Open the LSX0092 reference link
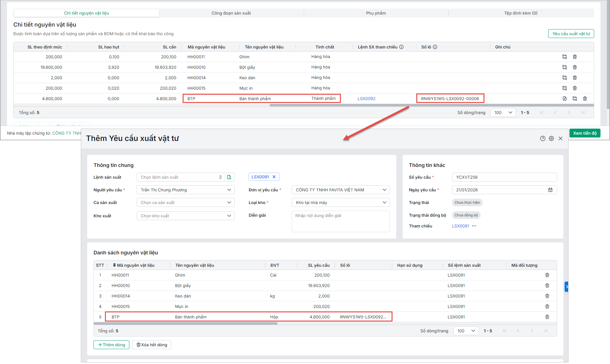The height and width of the screenshot is (364, 610). click(x=366, y=99)
